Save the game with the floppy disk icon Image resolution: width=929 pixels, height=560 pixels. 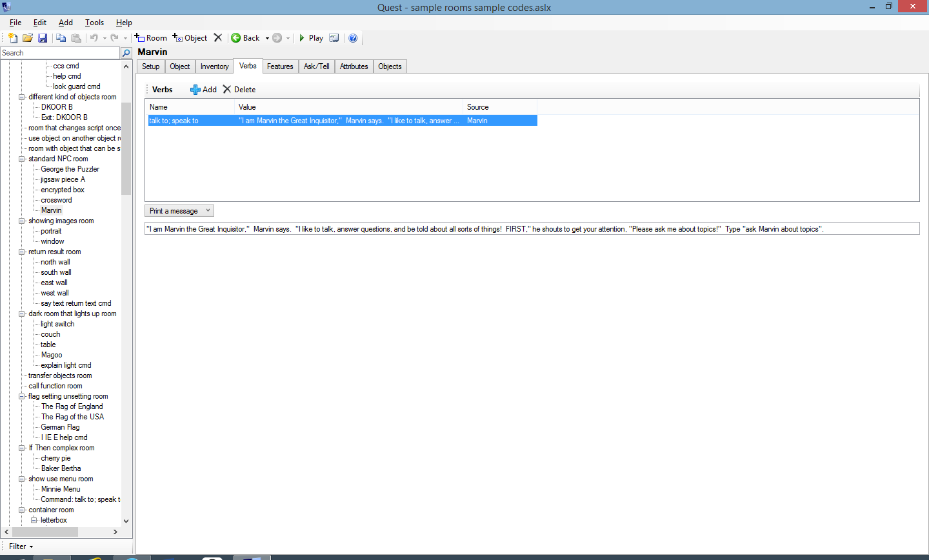43,38
